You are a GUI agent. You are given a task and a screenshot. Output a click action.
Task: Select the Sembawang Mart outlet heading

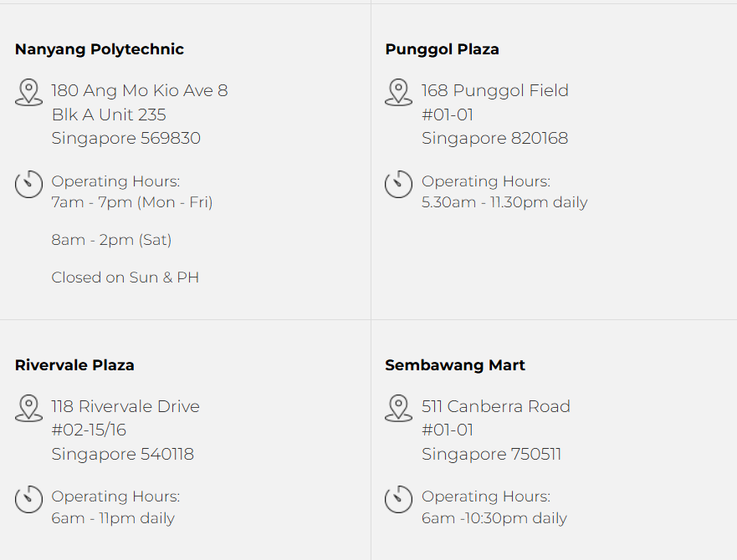tap(455, 365)
